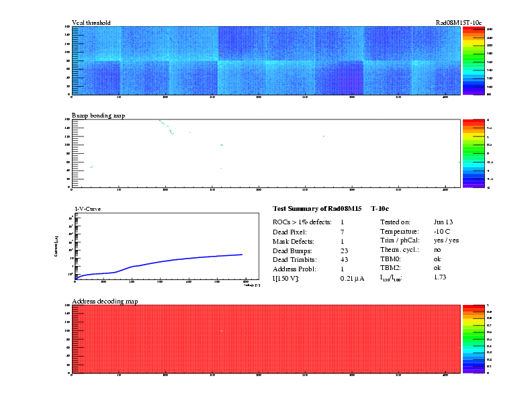This screenshot has height=411, width=532.
Task: Click the Trim / phCal yes / yes value
Action: tap(447, 240)
